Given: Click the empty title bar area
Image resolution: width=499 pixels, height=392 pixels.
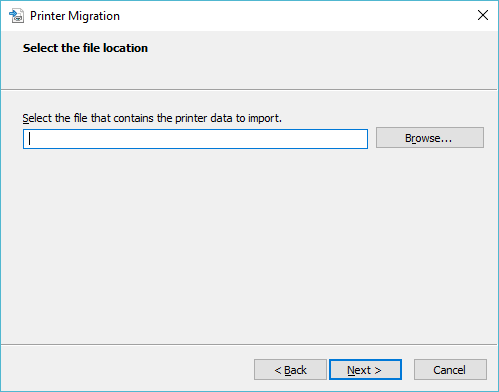Looking at the screenshot, I should click(x=293, y=16).
